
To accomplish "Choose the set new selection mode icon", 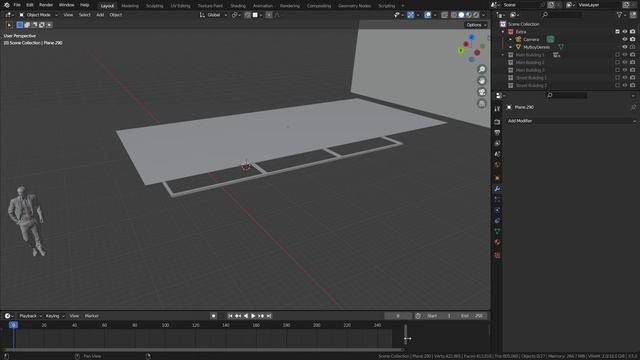I will pos(20,25).
